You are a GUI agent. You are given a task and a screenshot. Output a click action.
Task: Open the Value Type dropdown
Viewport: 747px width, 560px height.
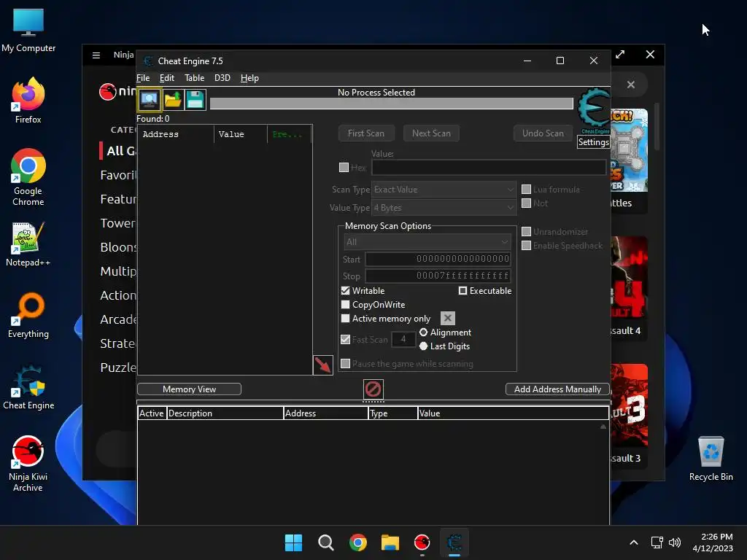pos(444,208)
